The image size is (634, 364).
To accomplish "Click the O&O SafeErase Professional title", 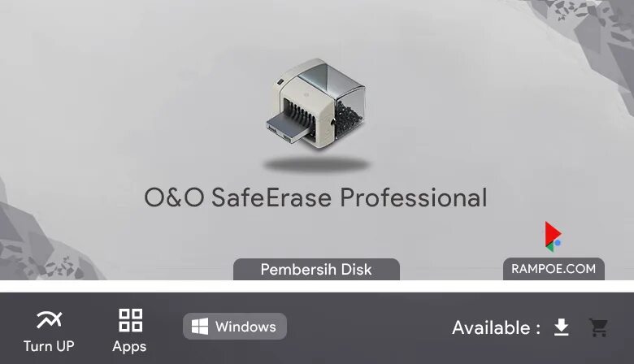I will coord(316,197).
